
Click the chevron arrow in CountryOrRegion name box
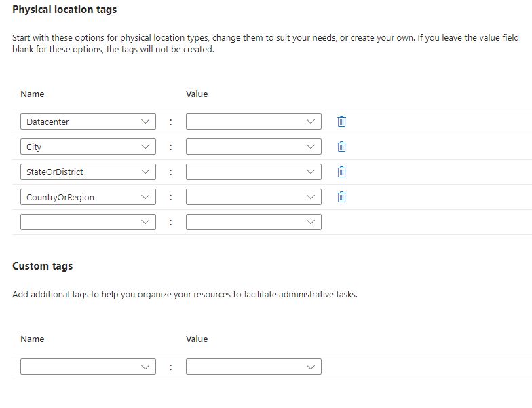coord(145,197)
